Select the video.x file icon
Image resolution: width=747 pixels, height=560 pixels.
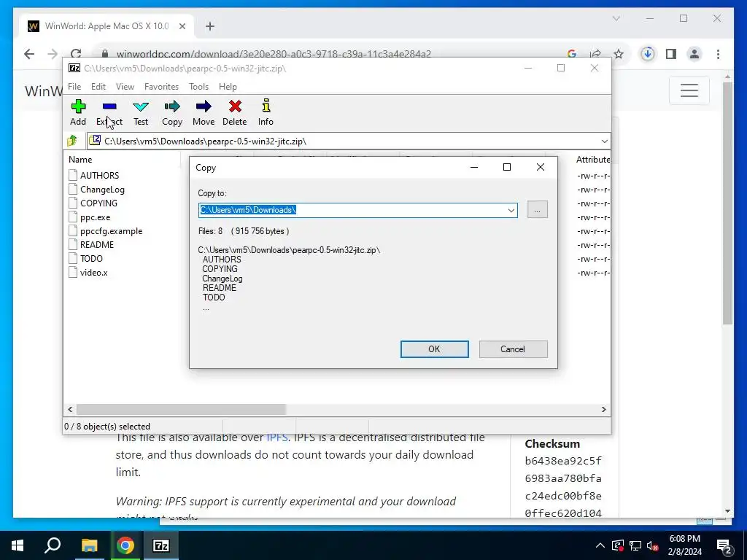point(73,273)
